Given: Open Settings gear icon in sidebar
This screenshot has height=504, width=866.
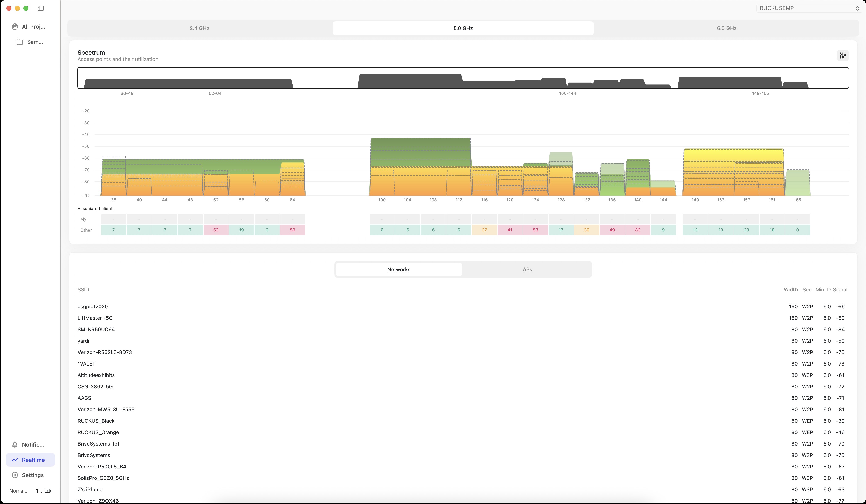Looking at the screenshot, I should [15, 475].
